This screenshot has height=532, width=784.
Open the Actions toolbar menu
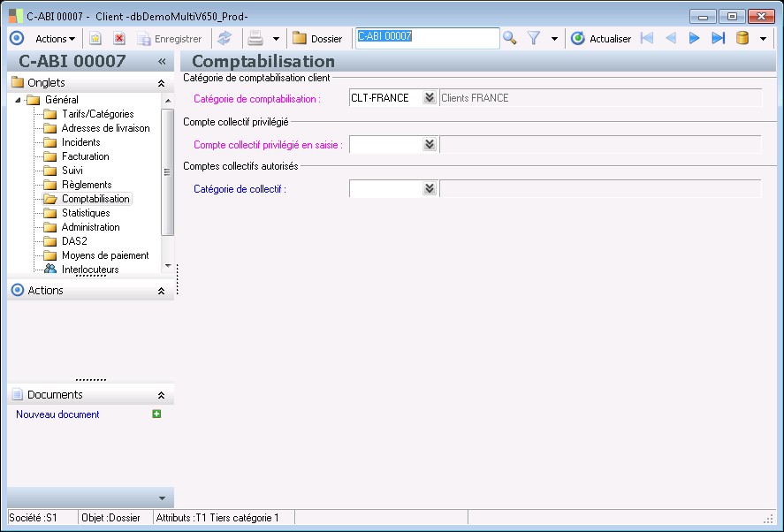55,39
